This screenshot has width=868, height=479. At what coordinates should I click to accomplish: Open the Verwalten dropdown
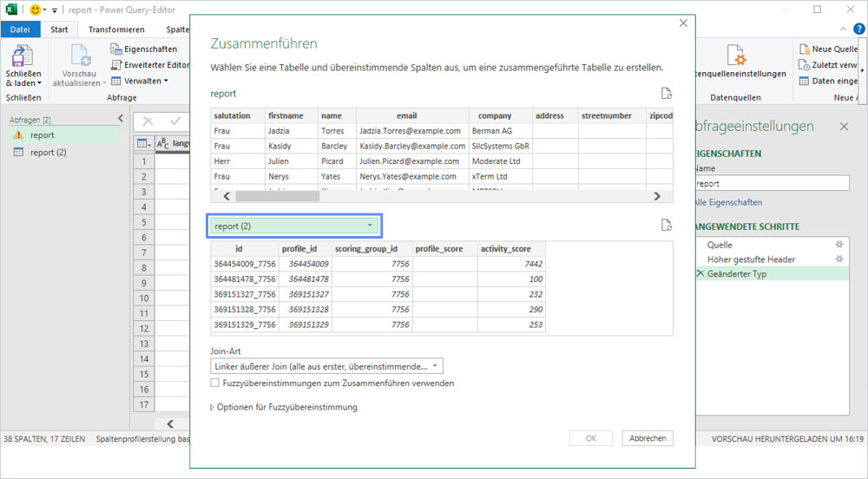[140, 81]
